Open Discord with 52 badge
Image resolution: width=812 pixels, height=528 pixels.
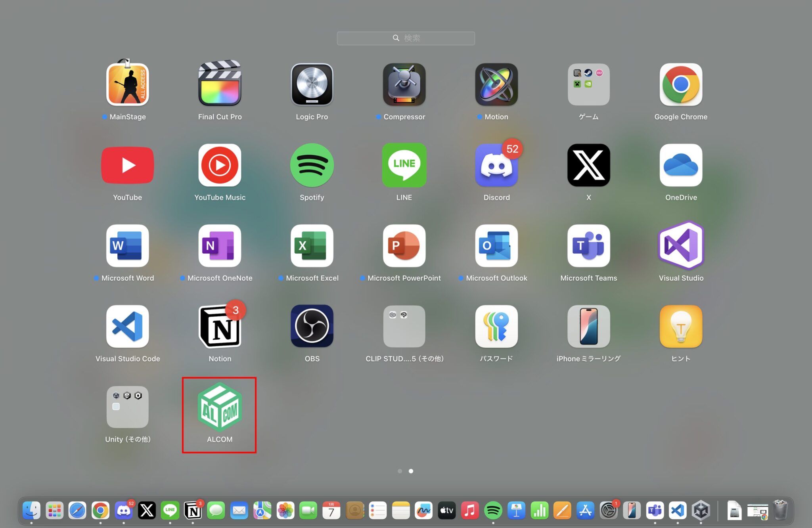point(496,165)
